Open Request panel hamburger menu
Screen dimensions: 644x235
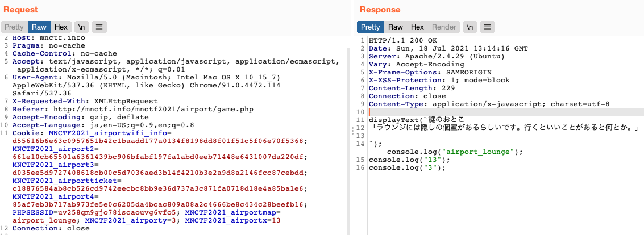tap(99, 27)
